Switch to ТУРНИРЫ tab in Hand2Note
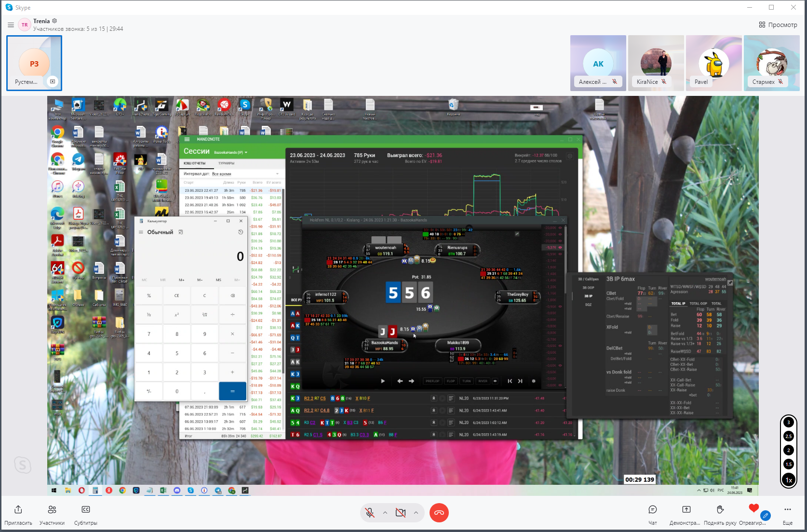 (226, 163)
